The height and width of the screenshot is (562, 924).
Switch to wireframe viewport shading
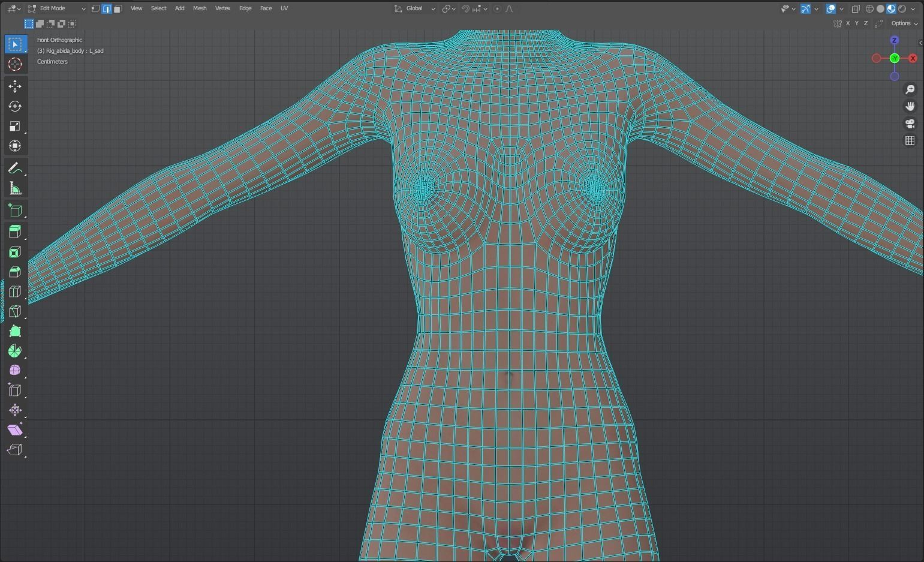[869, 8]
